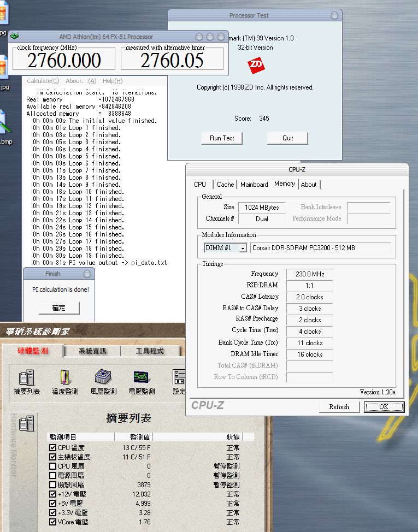Toggle +5V 電壓 monitoring checkbox
418x532 pixels.
tap(52, 503)
